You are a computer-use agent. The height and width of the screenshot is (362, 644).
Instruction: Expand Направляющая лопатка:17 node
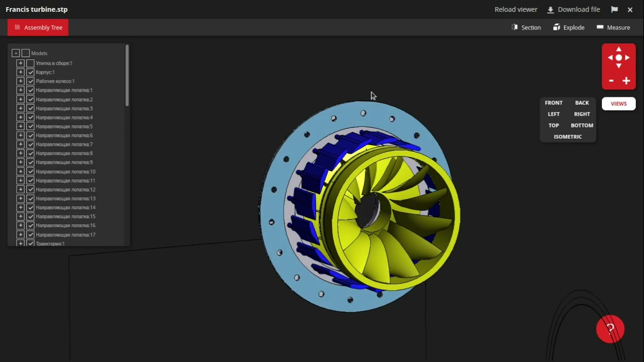pos(20,235)
